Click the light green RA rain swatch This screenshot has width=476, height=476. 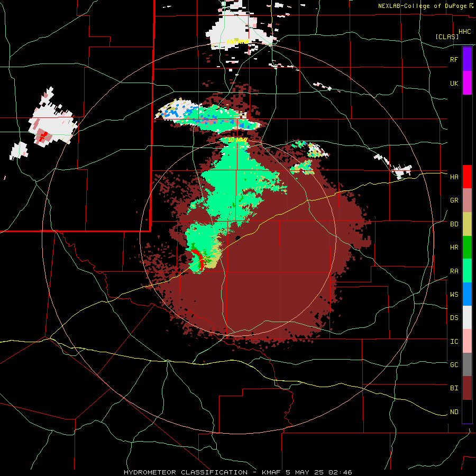point(467,271)
